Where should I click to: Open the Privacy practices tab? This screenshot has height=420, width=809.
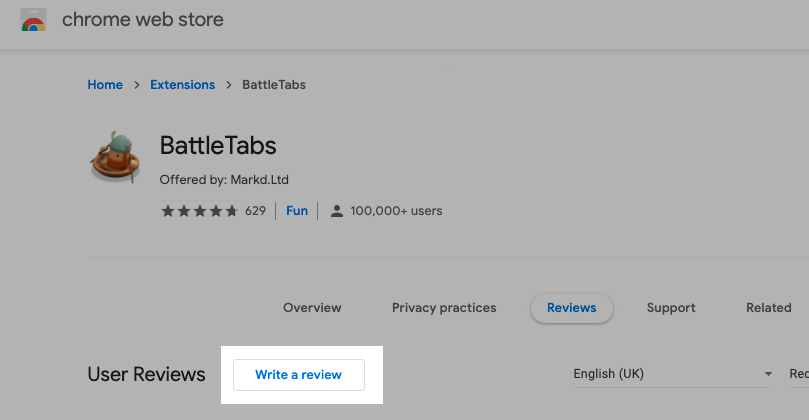pos(444,308)
